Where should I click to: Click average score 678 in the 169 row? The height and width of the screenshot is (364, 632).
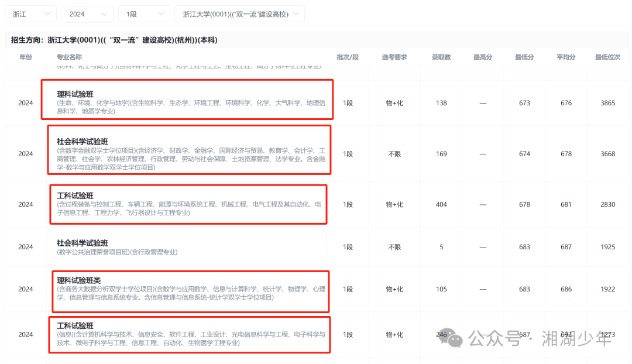(x=566, y=153)
